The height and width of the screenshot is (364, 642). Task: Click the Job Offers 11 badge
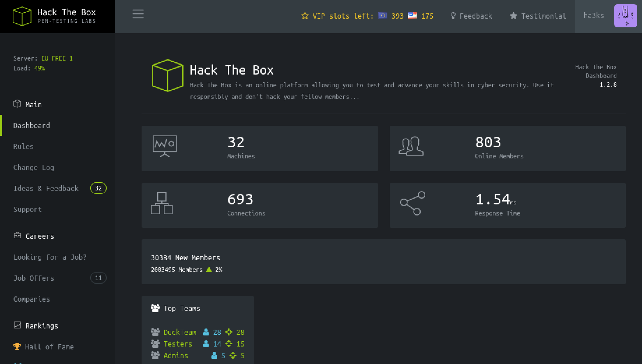point(98,278)
